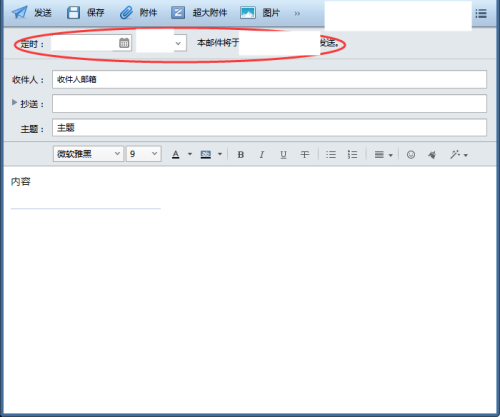Toggle underline formatting
Image resolution: width=500 pixels, height=417 pixels.
pos(283,155)
